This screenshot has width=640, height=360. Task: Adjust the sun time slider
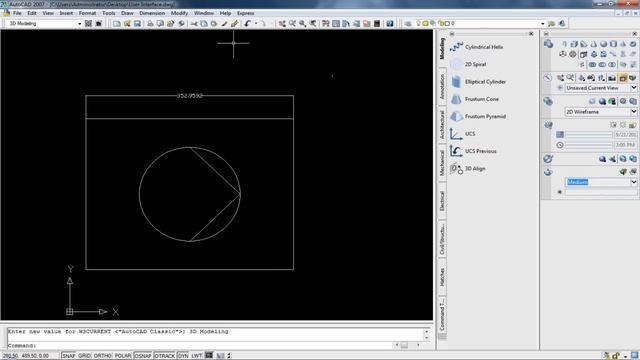click(x=589, y=145)
